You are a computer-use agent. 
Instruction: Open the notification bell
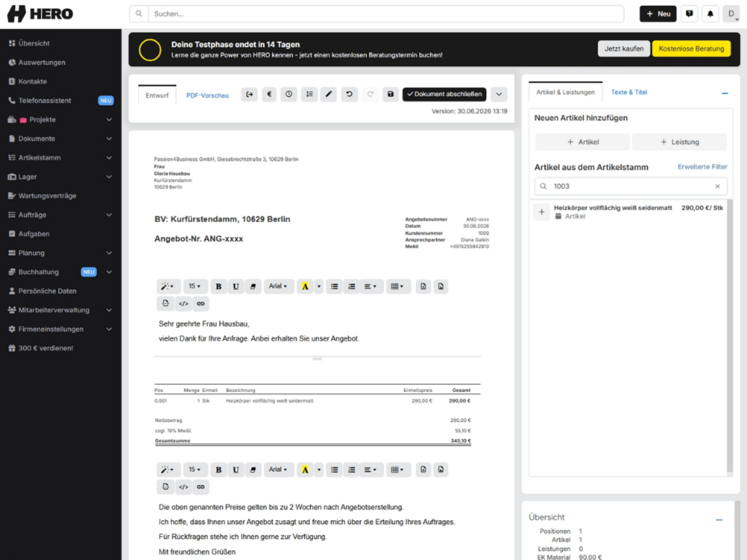pyautogui.click(x=710, y=14)
